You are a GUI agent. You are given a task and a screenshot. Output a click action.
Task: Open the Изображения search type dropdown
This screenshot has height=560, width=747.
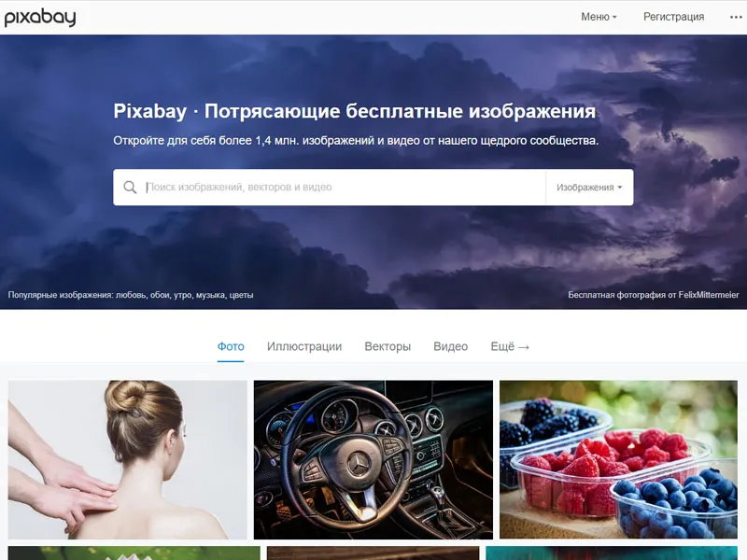pos(589,188)
